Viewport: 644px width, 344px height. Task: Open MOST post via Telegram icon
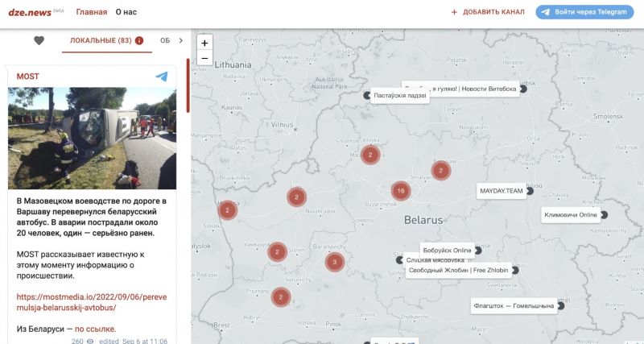162,77
